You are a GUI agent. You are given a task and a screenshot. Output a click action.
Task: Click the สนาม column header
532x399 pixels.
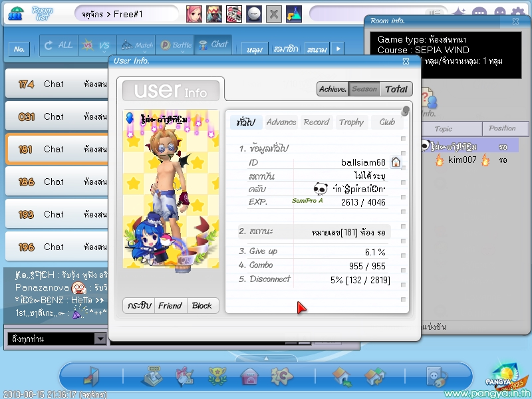click(x=317, y=49)
